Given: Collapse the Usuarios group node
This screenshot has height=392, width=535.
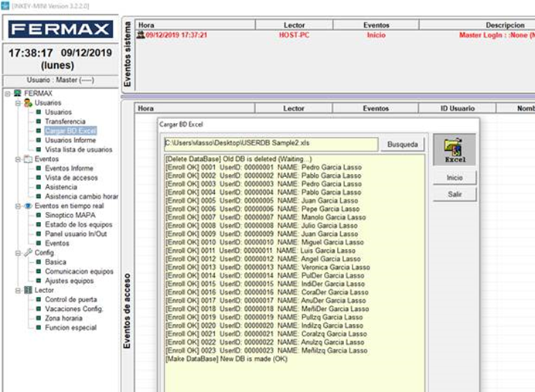Looking at the screenshot, I should (x=18, y=103).
